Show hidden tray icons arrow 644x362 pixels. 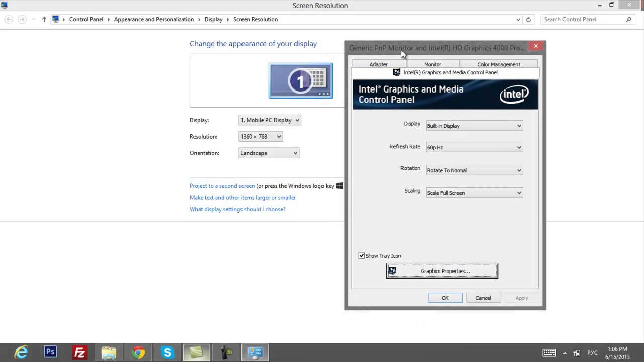(x=565, y=353)
